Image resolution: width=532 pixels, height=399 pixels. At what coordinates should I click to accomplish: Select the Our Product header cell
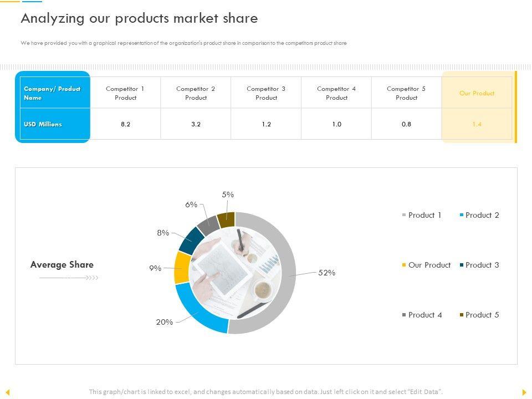pyautogui.click(x=477, y=93)
